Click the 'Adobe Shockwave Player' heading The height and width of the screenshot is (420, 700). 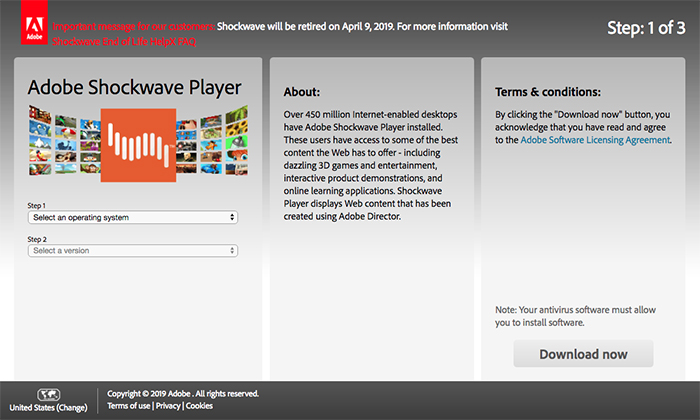(134, 87)
